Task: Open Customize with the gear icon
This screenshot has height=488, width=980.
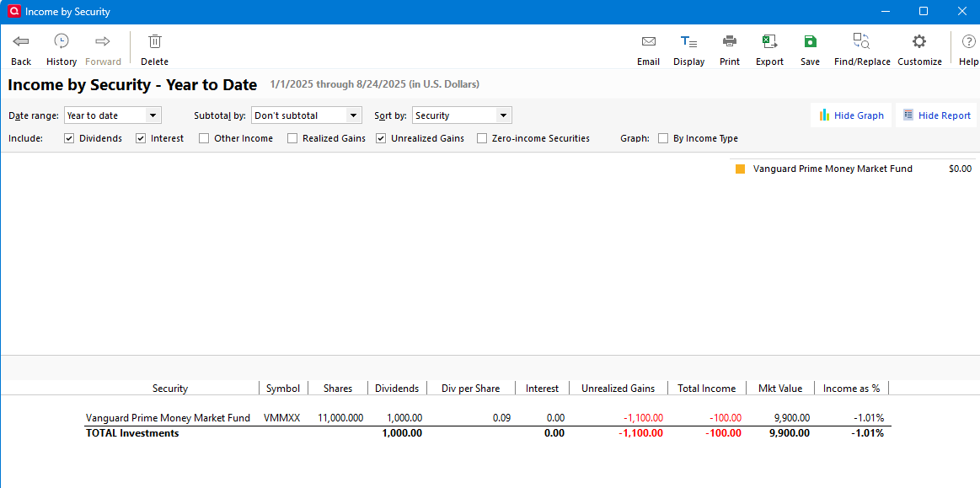Action: 918,42
